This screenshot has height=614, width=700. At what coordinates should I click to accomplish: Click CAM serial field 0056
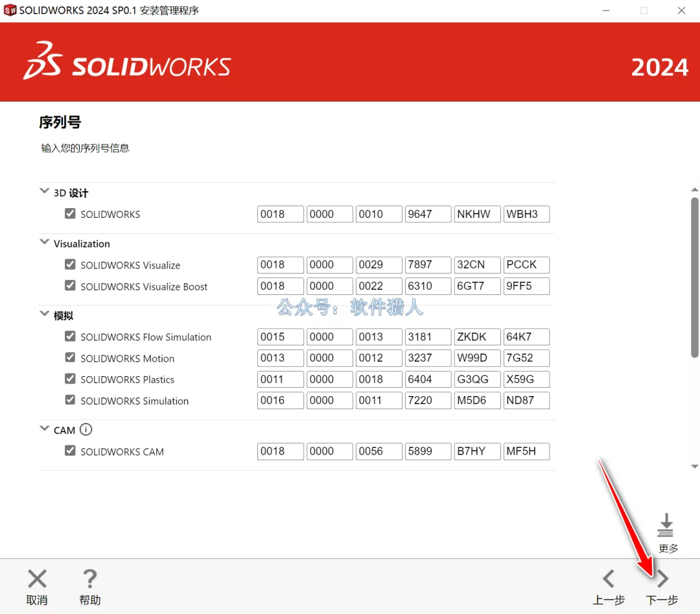(x=379, y=451)
